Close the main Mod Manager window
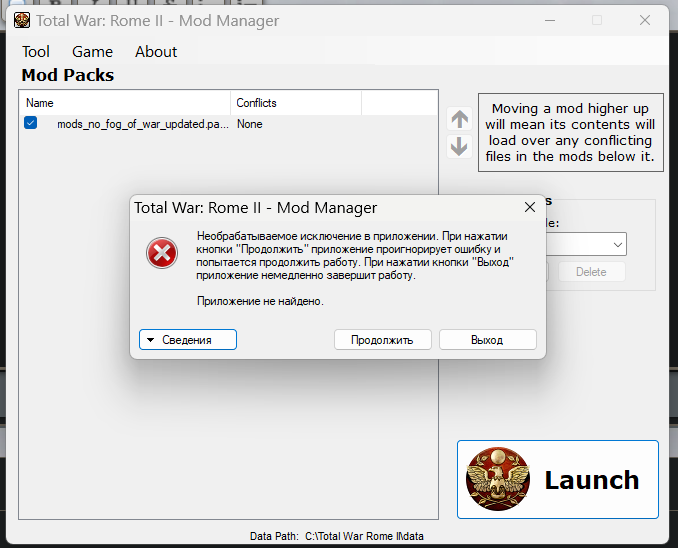This screenshot has width=678, height=548. [x=645, y=20]
